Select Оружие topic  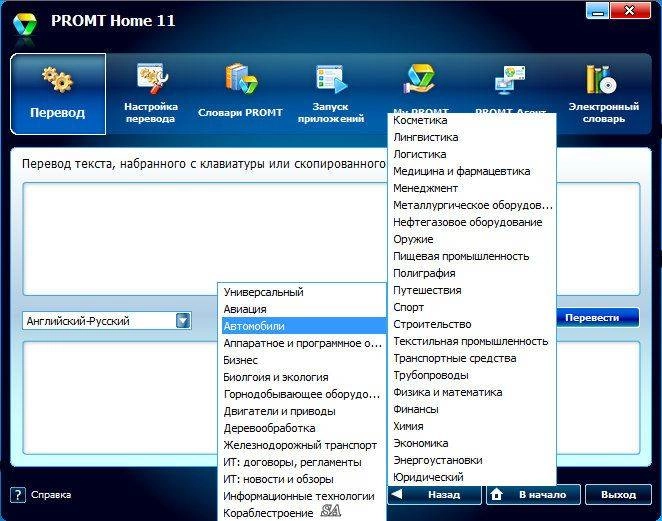pyautogui.click(x=472, y=239)
